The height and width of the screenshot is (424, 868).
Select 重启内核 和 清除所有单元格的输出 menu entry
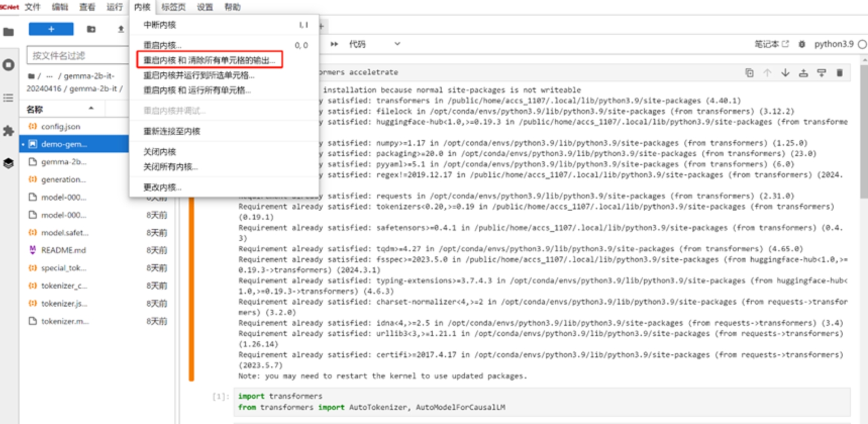[x=209, y=60]
